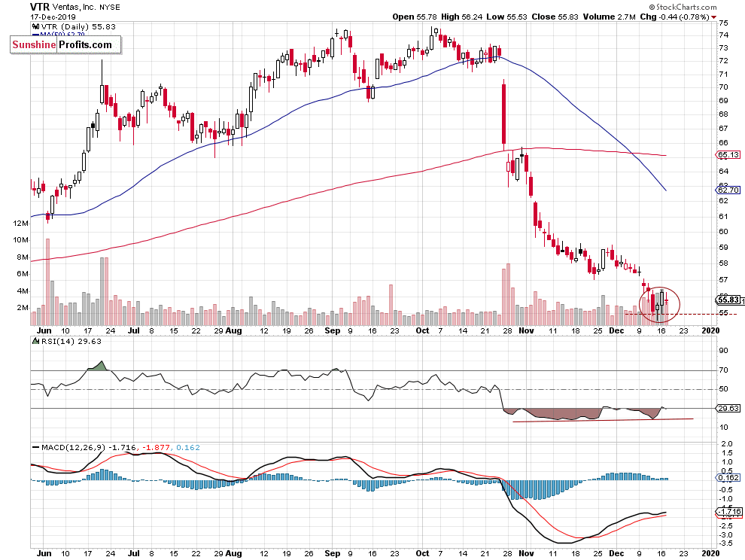This screenshot has height=560, width=745.
Task: Click the 50 label on the RSI axis
Action: pyautogui.click(x=723, y=389)
